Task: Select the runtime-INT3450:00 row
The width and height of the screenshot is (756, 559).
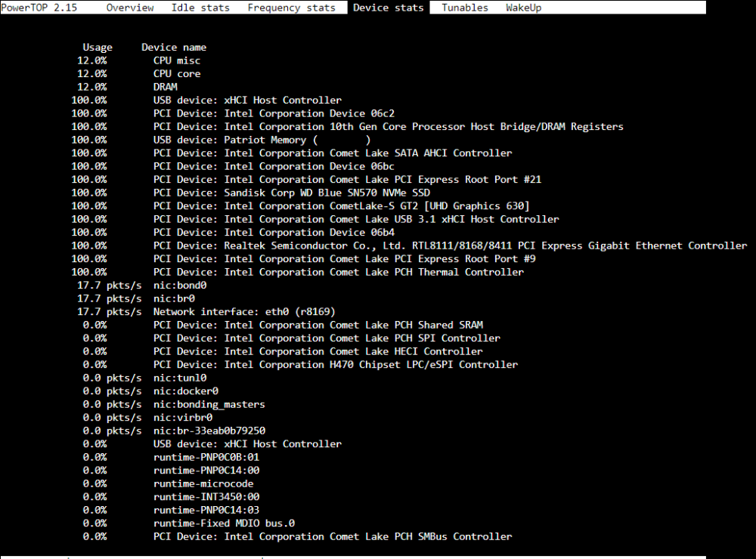Action: (x=171, y=497)
